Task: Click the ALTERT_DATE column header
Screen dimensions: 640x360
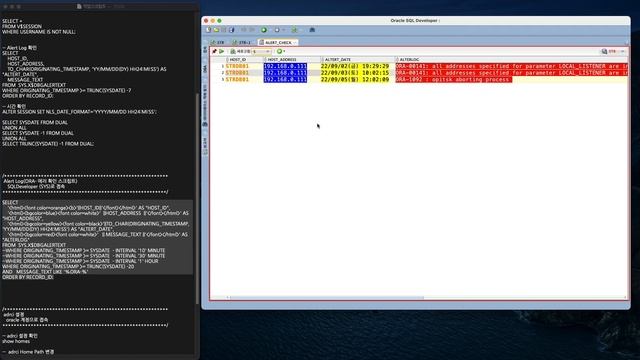Action: (x=358, y=60)
